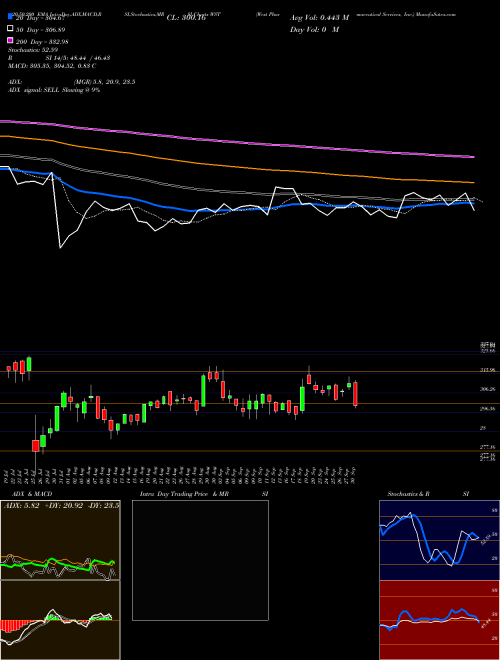The image size is (500, 660).
Task: Click the ADX '(MGR) 5.8, 20.9, 23.5' values
Action: point(104,82)
